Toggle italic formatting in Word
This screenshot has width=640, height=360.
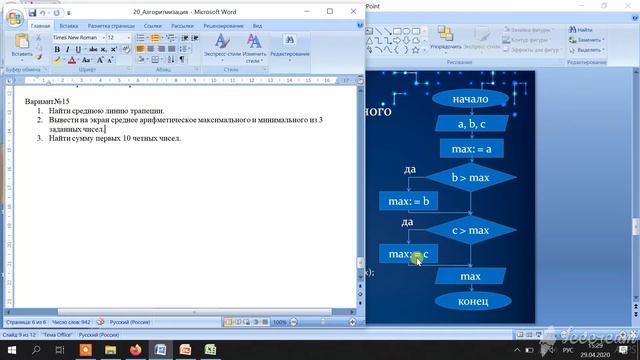(67, 49)
